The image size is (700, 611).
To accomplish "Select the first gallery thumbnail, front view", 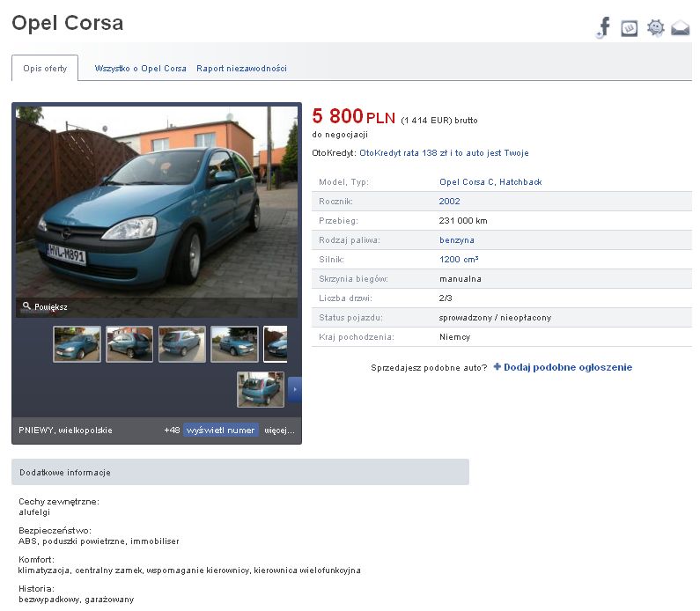I will 77,344.
